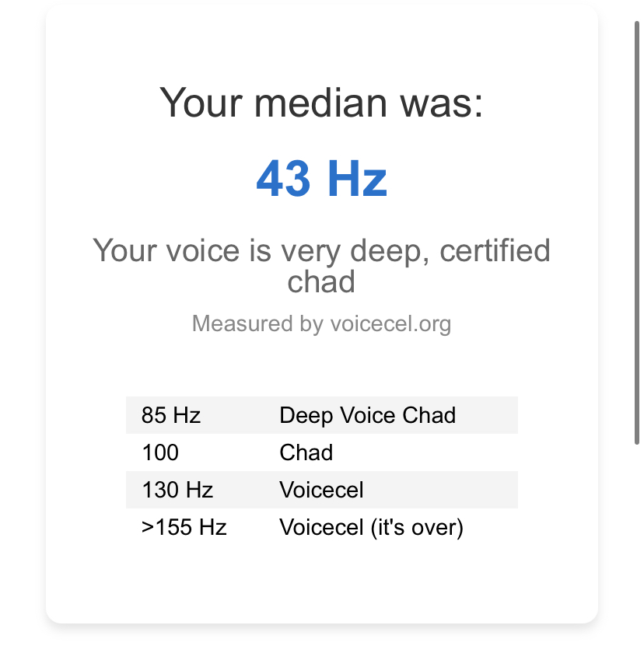Select the ">155 Hz" table cell

[184, 528]
